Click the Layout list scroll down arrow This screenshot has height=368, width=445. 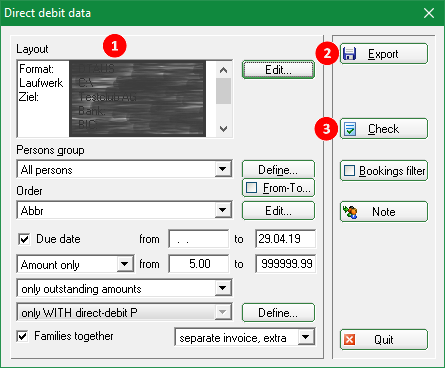click(x=223, y=129)
